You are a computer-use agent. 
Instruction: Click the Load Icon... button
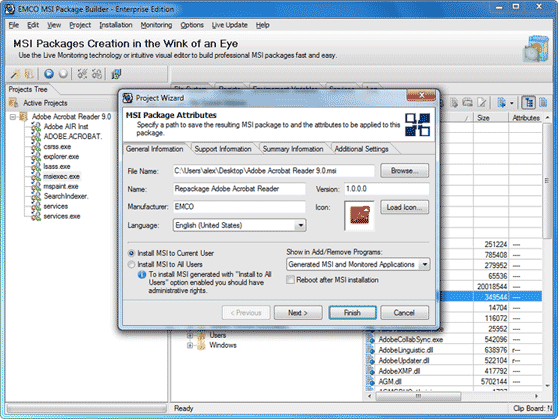(x=405, y=207)
